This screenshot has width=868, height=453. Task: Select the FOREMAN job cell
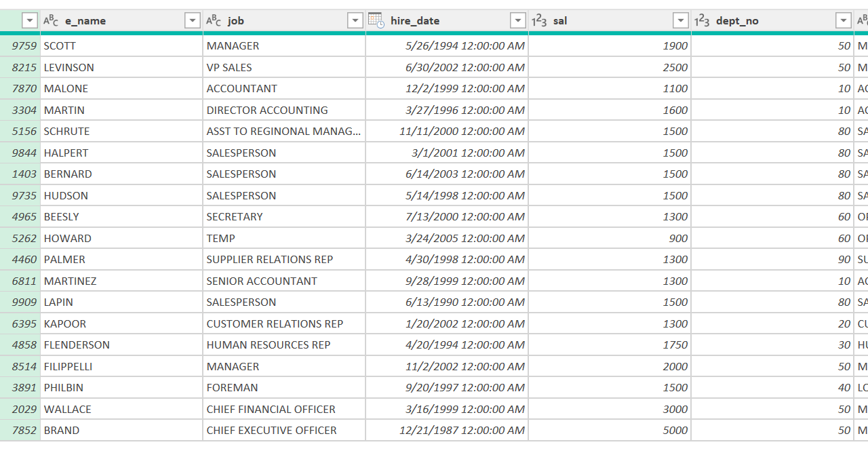tap(284, 388)
